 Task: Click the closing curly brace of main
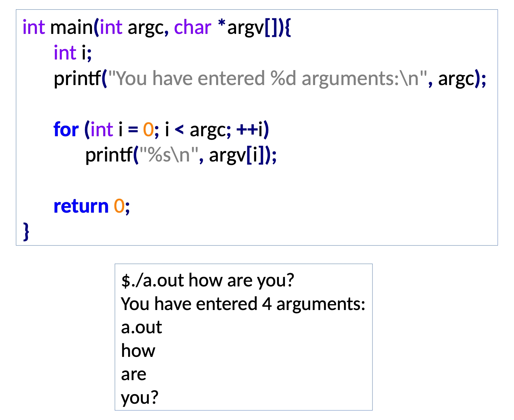26,231
